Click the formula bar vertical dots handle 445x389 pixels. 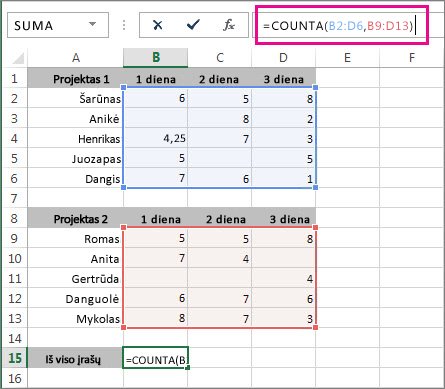[x=124, y=25]
